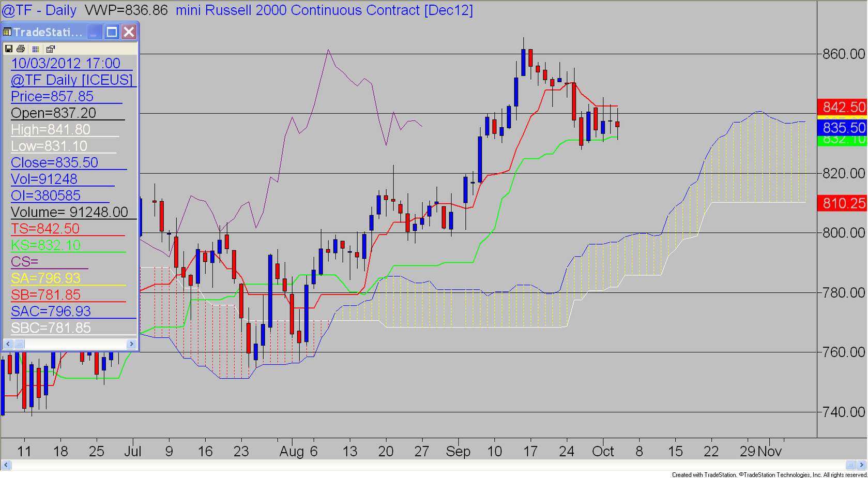Print the data window contents

(x=21, y=49)
